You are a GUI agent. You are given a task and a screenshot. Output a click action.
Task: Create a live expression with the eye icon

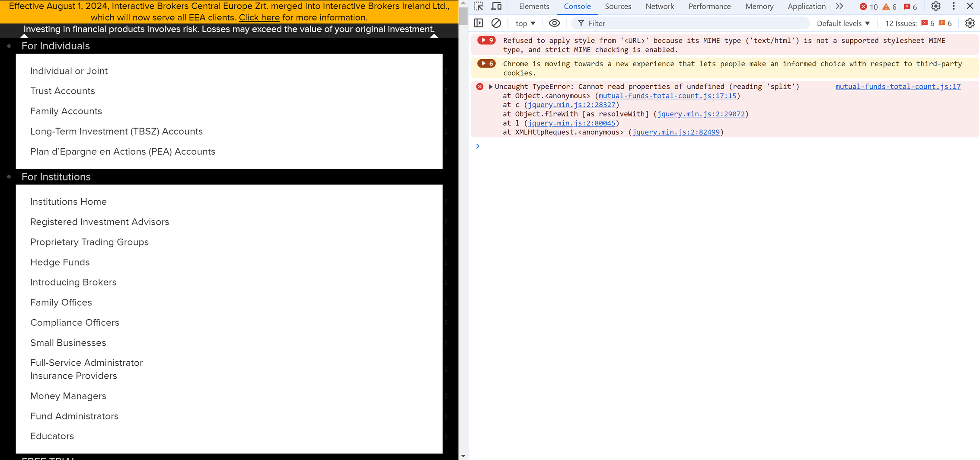(554, 23)
